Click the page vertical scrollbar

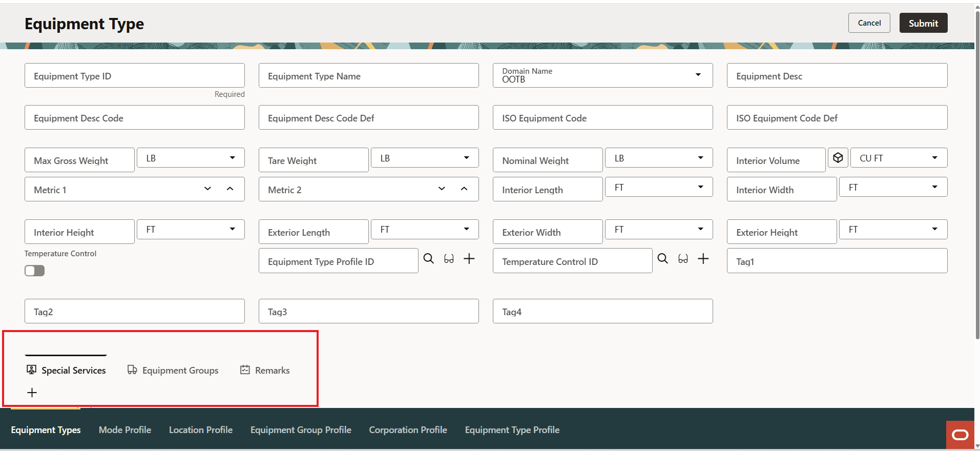point(977,174)
